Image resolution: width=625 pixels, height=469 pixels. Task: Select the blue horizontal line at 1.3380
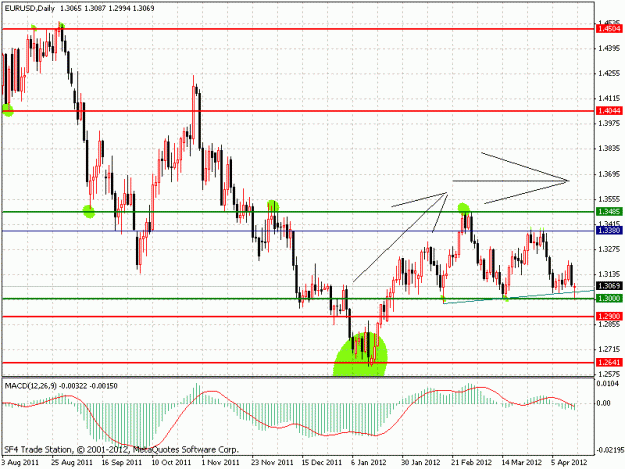coord(298,231)
